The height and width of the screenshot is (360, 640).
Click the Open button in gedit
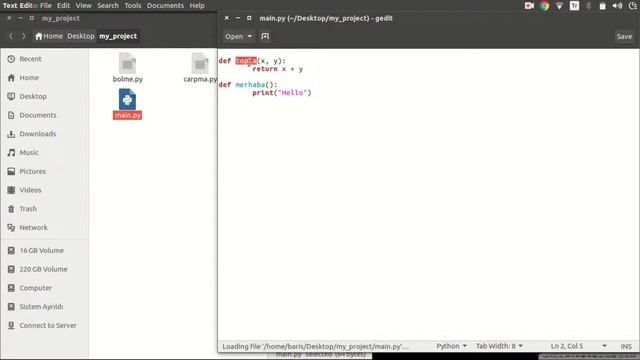234,36
